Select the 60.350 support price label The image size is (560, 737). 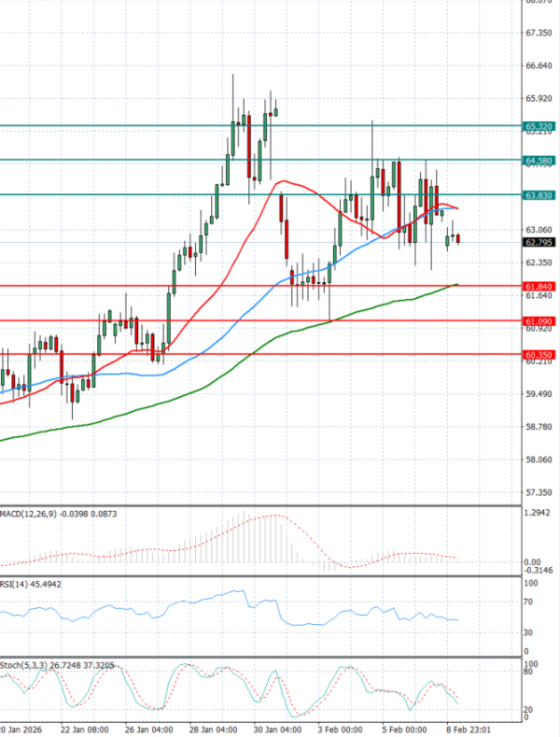(537, 355)
